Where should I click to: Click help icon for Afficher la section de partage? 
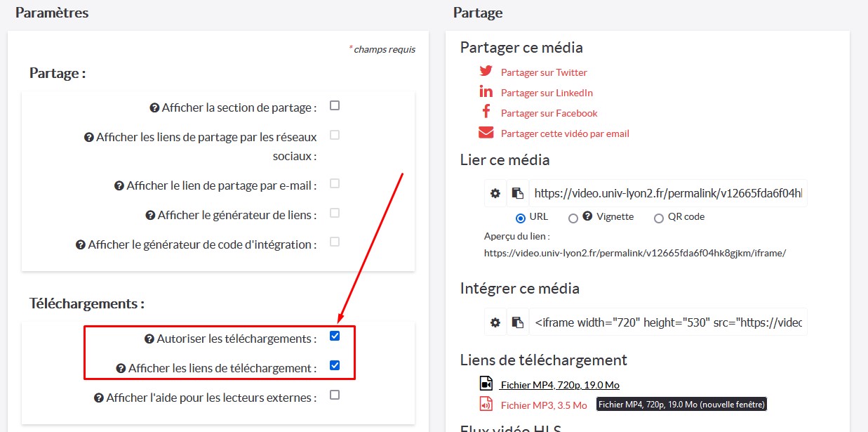pos(154,108)
